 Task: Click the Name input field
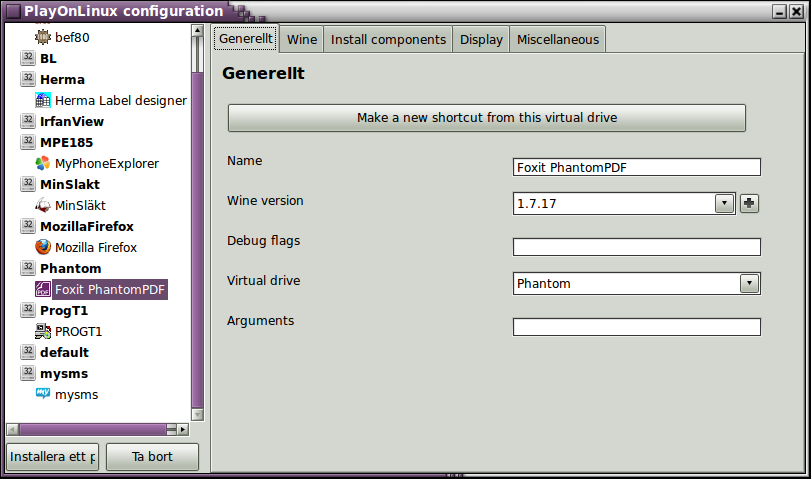click(637, 167)
